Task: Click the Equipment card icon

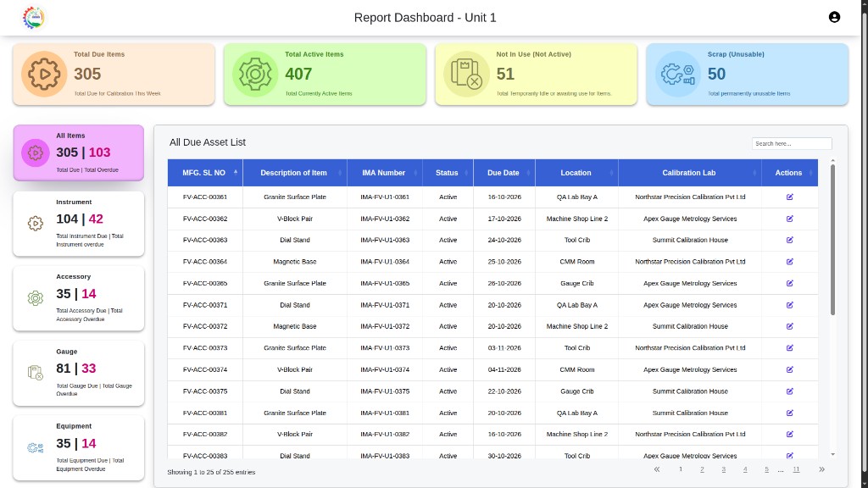Action: point(36,447)
